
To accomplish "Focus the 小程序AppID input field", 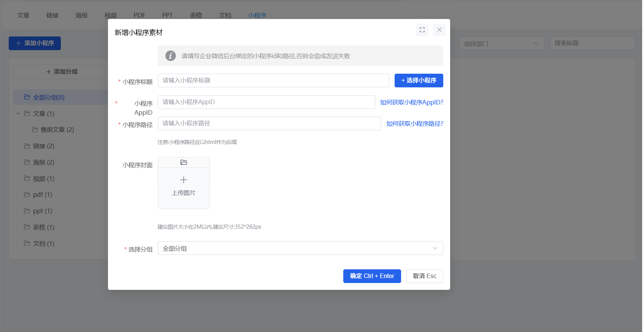I will [x=266, y=102].
